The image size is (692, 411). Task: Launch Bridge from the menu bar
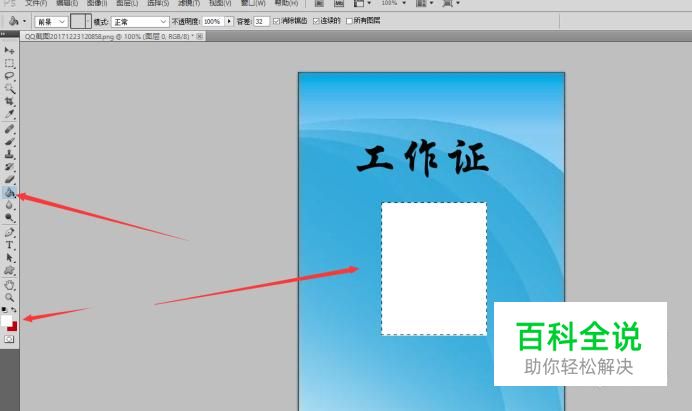pyautogui.click(x=319, y=4)
